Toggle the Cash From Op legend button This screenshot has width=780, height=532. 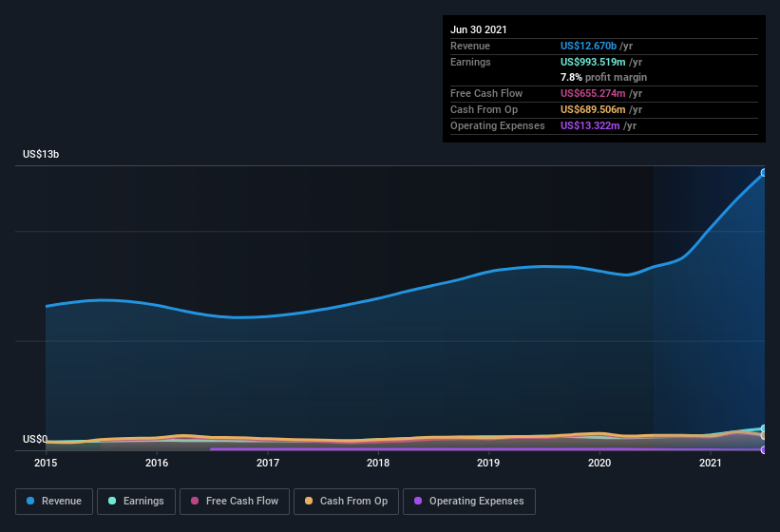pyautogui.click(x=346, y=502)
